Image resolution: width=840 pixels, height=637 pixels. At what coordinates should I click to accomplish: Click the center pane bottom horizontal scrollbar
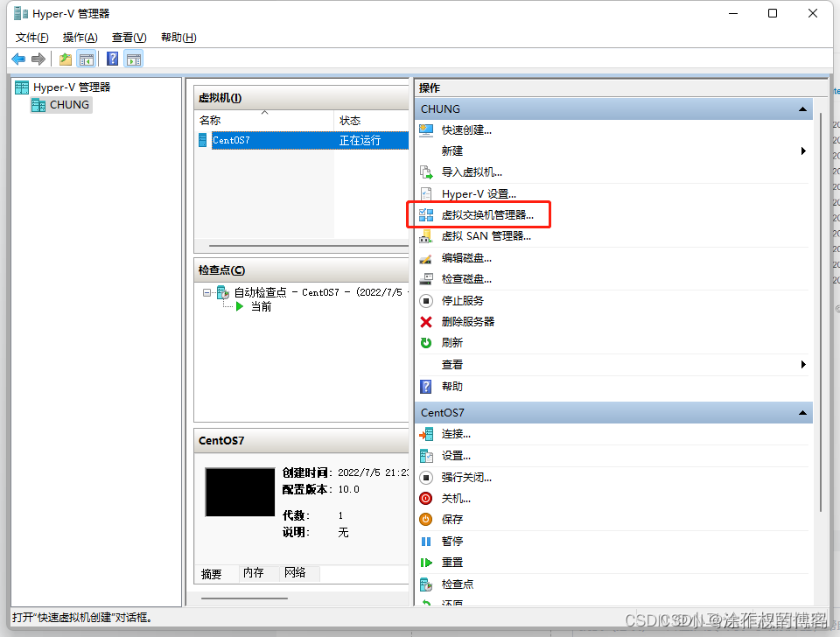tap(244, 598)
